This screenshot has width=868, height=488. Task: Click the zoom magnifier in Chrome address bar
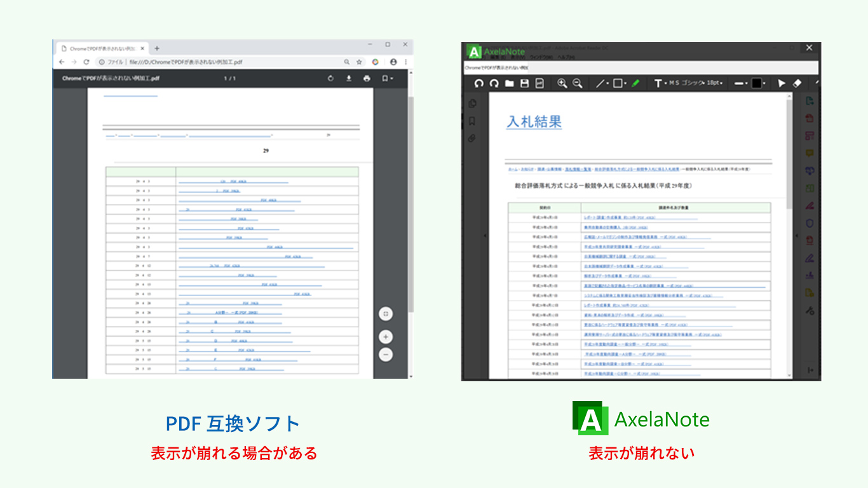point(346,62)
